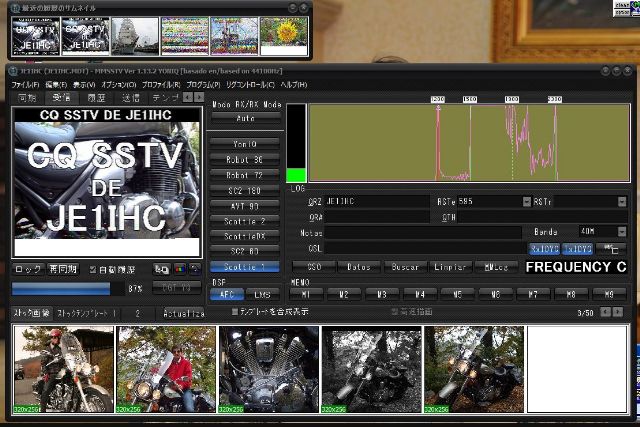Toggle the 自動微調 checkbox

(93, 269)
